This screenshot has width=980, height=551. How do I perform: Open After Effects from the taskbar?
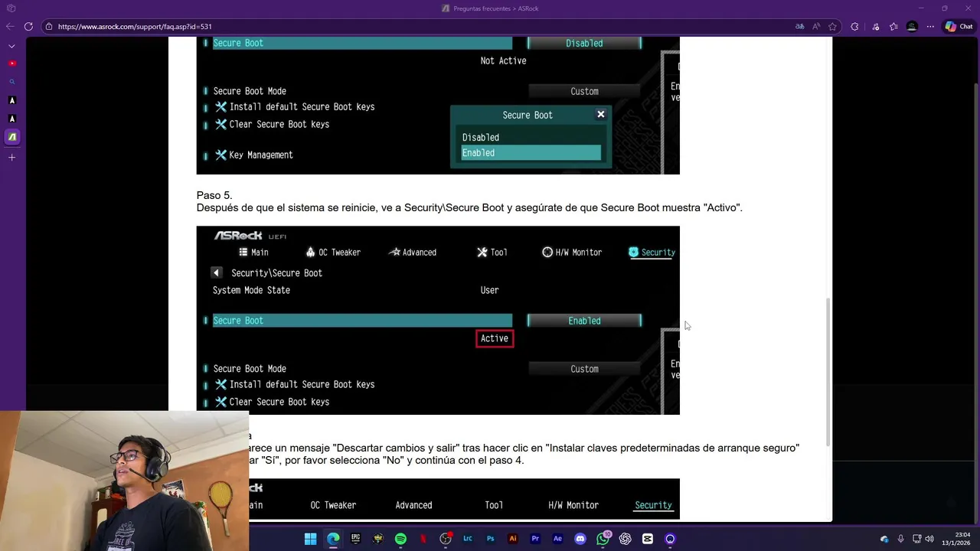click(557, 539)
